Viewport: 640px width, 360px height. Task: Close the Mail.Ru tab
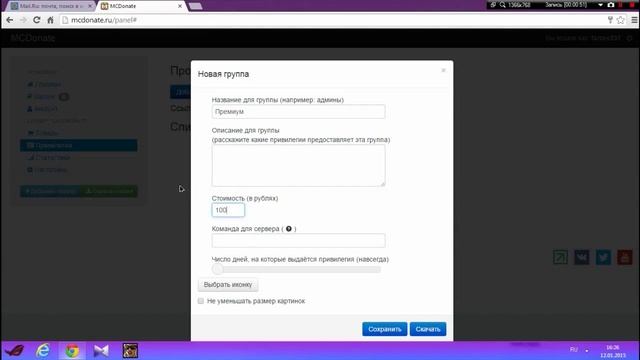[90, 6]
